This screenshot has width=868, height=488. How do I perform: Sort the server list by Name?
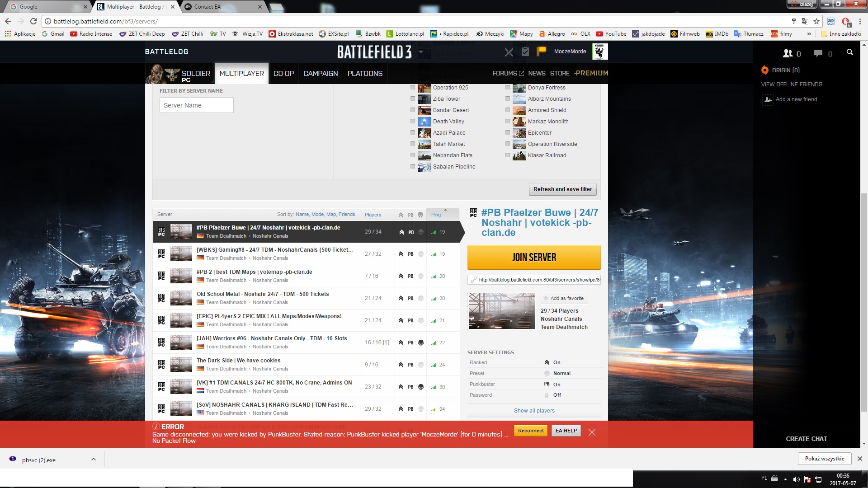point(302,215)
